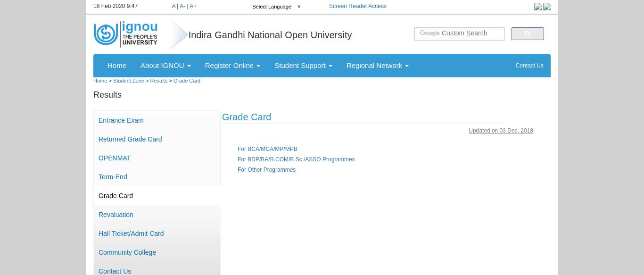Go to Home in the navigation bar
644x275 pixels.
pos(116,66)
